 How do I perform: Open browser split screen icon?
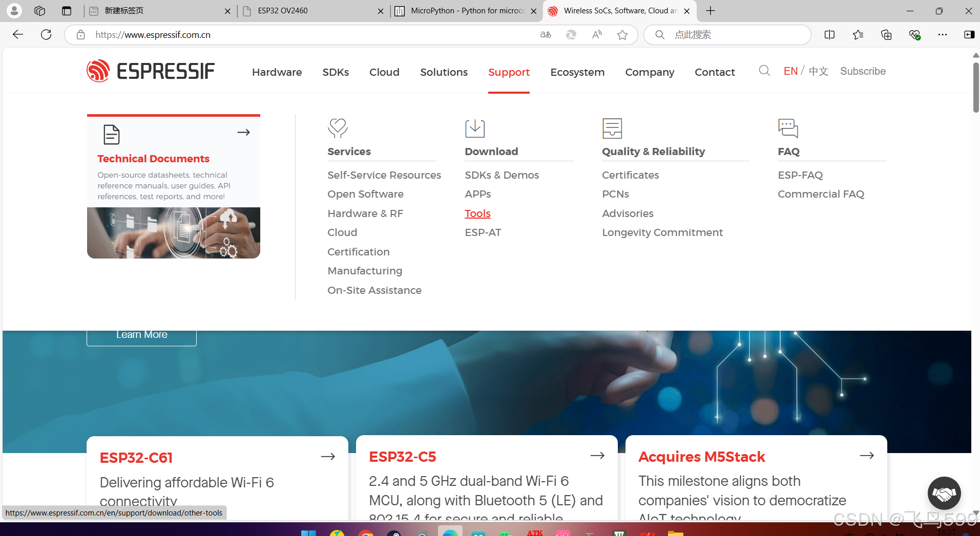(829, 35)
